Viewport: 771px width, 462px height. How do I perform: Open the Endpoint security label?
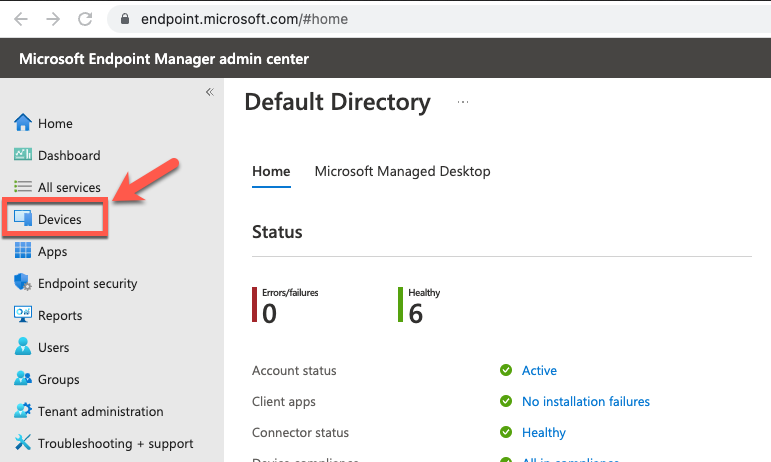coord(88,284)
